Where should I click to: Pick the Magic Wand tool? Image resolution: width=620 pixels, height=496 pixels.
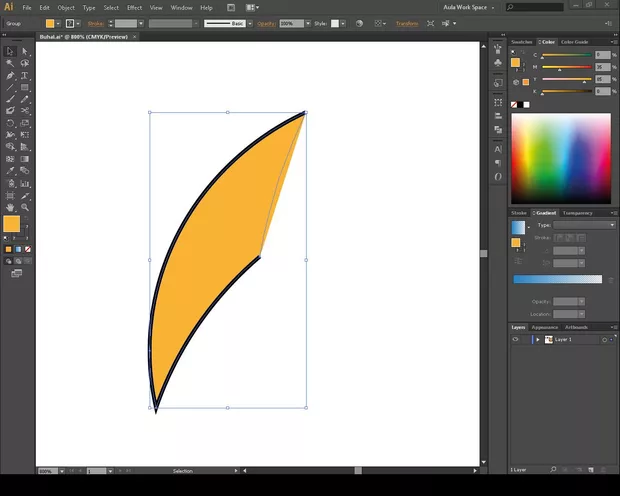pyautogui.click(x=10, y=63)
